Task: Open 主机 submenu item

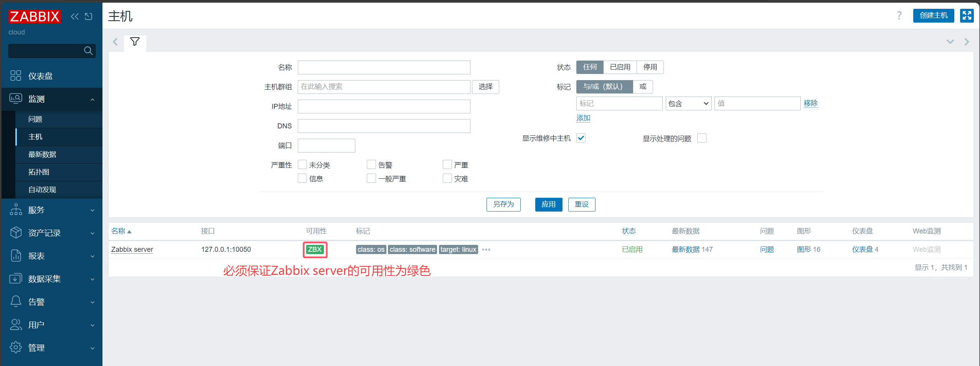Action: pos(59,137)
